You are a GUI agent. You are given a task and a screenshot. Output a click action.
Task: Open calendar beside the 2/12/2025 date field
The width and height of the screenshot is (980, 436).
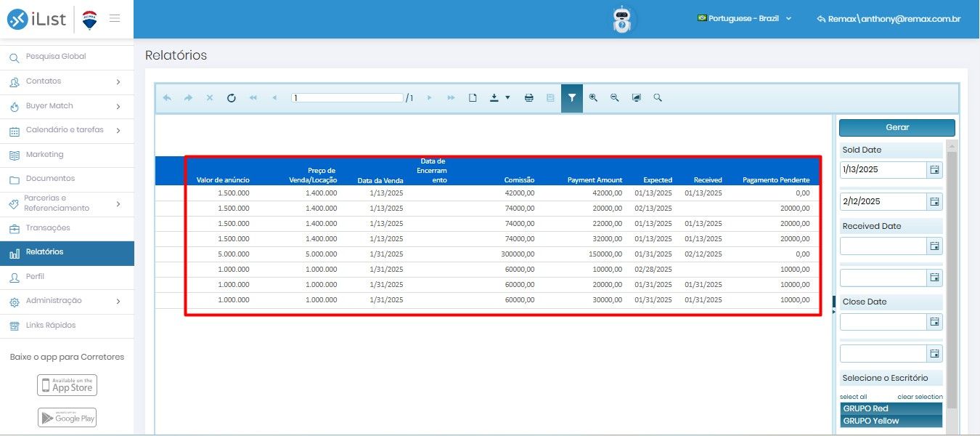(x=935, y=201)
